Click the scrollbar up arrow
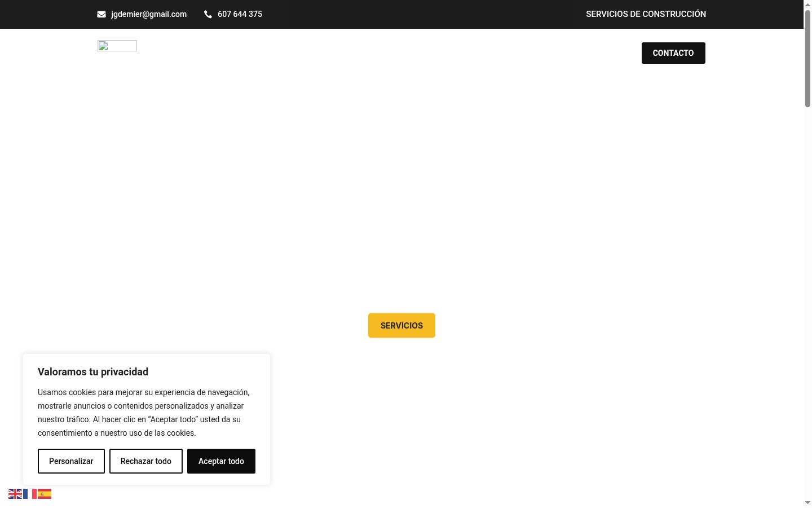The image size is (812, 508). (807, 5)
